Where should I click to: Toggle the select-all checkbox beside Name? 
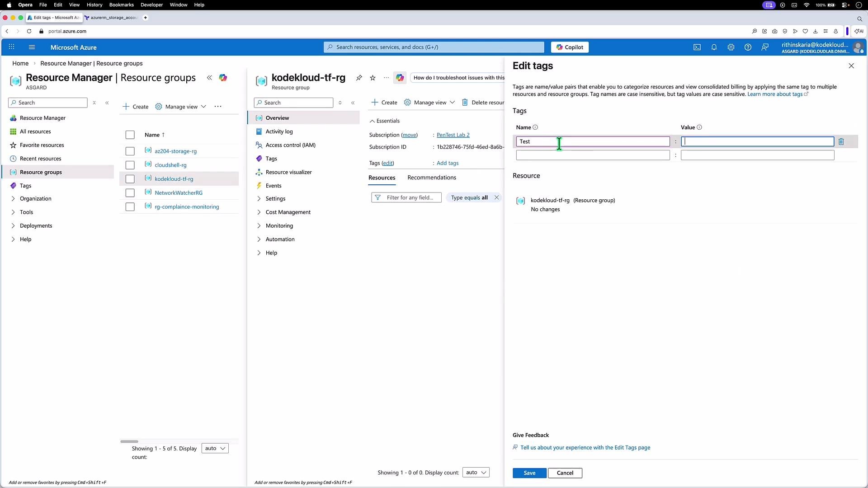click(130, 135)
